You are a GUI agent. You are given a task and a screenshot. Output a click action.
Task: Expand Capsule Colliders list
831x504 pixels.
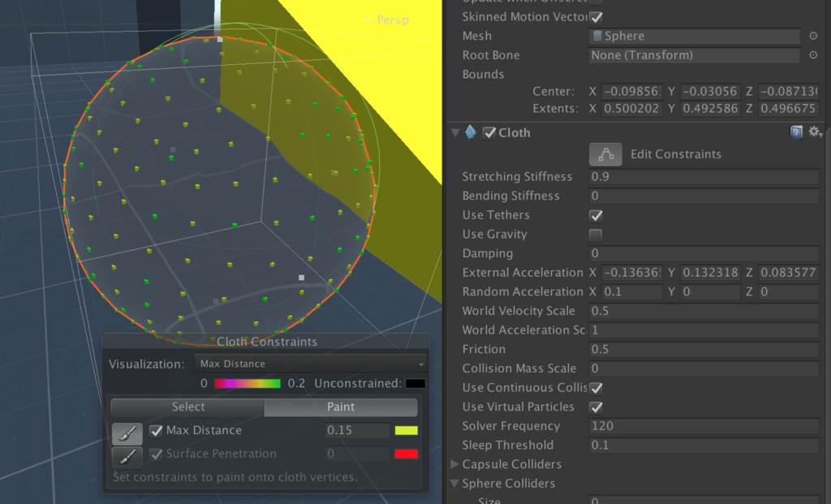coord(454,464)
